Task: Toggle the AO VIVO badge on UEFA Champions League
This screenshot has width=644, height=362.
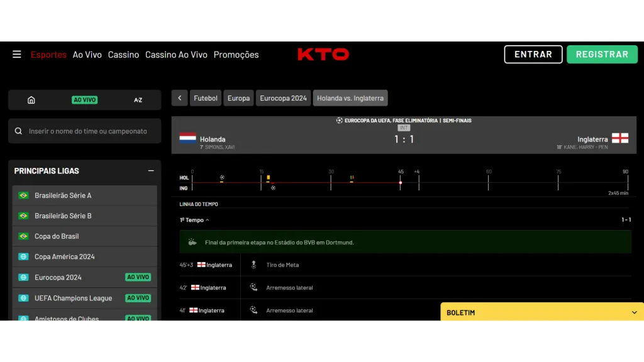Action: [x=137, y=298]
